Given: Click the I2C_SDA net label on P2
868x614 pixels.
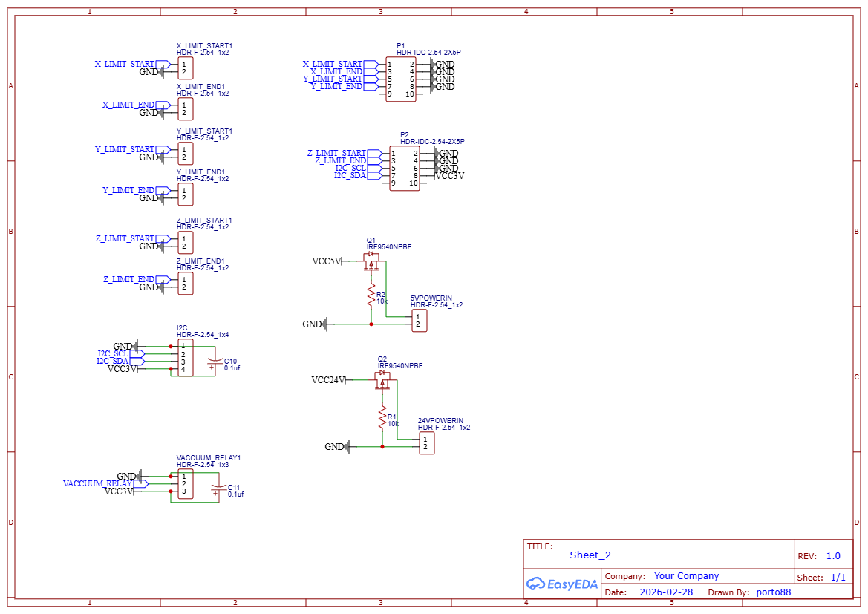Looking at the screenshot, I should pos(350,176).
